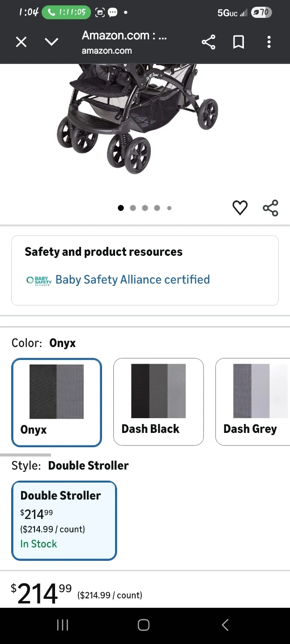Tap the ongoing call timer pill
Screen dimensions: 290x644
pyautogui.click(x=66, y=13)
